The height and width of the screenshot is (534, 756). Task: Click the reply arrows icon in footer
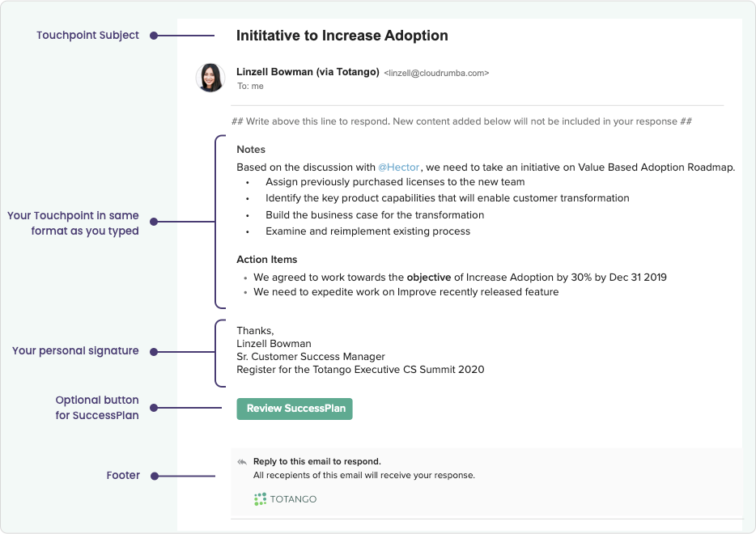click(242, 462)
